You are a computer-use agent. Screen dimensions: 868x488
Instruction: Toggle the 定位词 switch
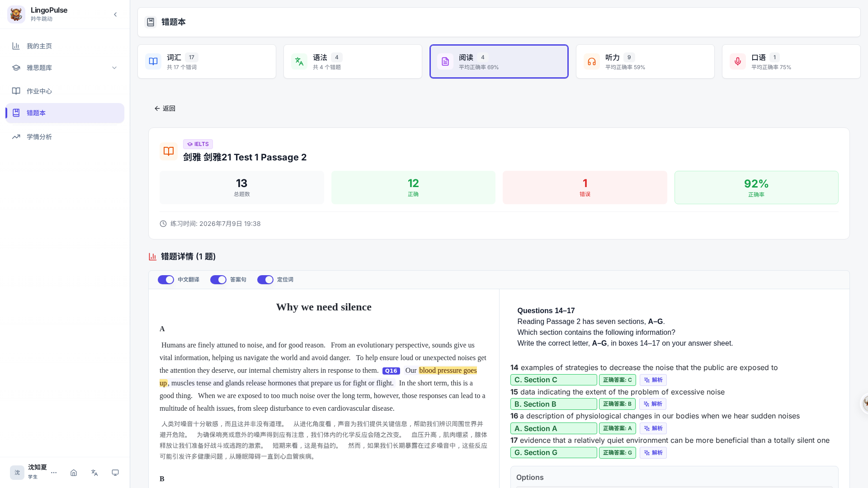[x=265, y=280]
